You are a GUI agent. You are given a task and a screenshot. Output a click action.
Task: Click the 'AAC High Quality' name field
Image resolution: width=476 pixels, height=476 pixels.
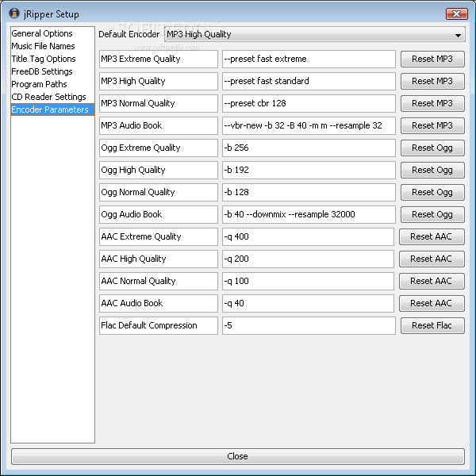point(159,259)
